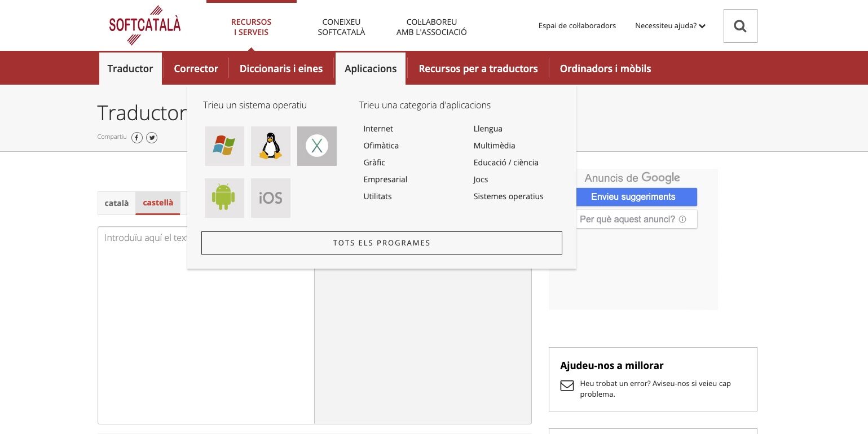
Task: Click the Tots els programes button
Action: [x=381, y=243]
